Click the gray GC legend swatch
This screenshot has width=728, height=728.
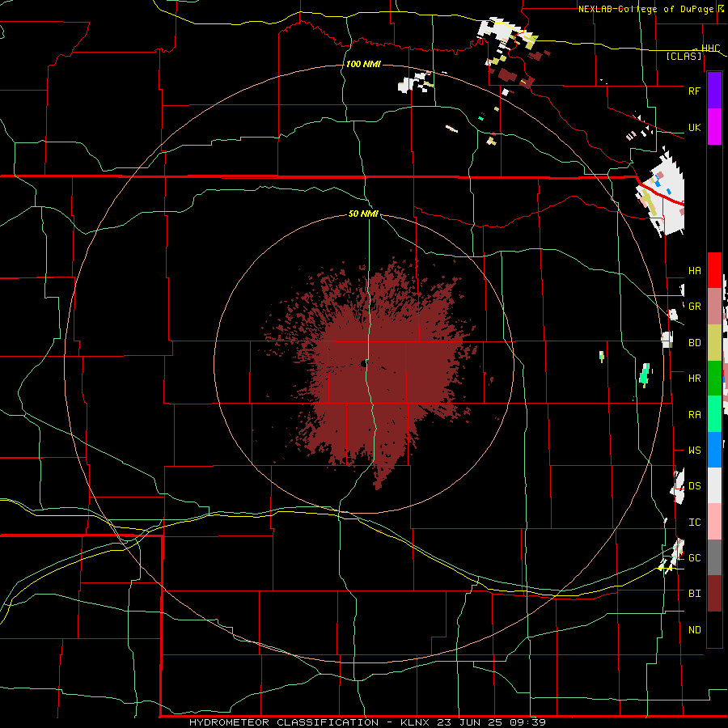coord(714,557)
